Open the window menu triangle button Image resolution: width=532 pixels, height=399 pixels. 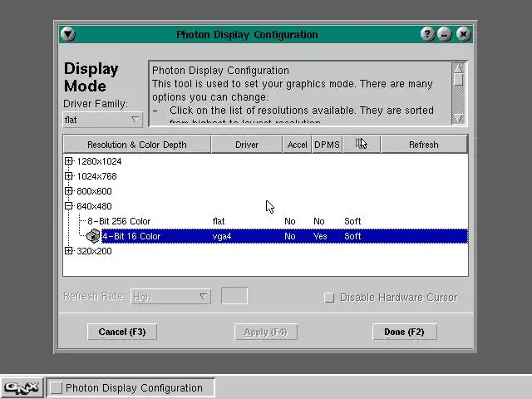coord(68,34)
